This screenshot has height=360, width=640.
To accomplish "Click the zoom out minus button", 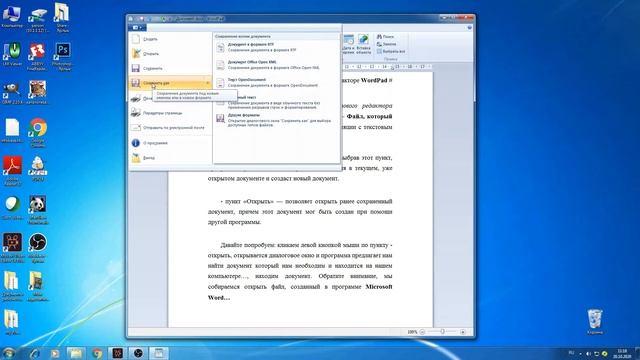I will pos(422,332).
